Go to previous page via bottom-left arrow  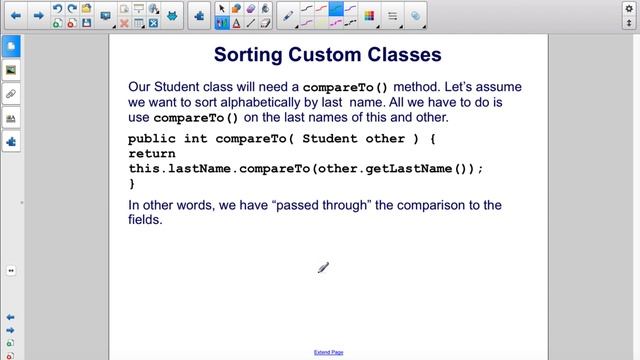click(11, 317)
